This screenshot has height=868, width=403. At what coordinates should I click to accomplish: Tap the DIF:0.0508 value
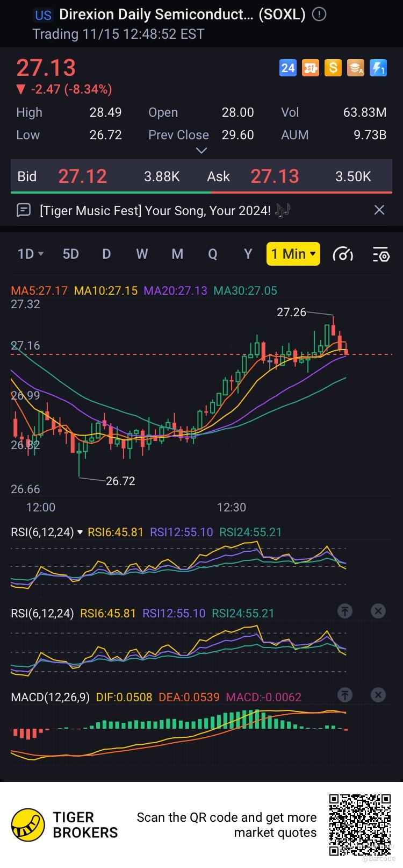124,698
